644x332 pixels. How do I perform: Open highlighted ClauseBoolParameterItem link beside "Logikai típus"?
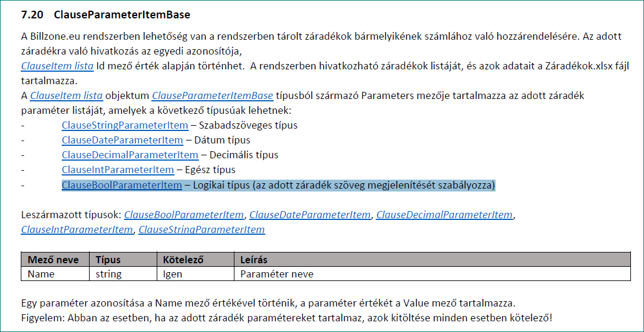coord(122,186)
